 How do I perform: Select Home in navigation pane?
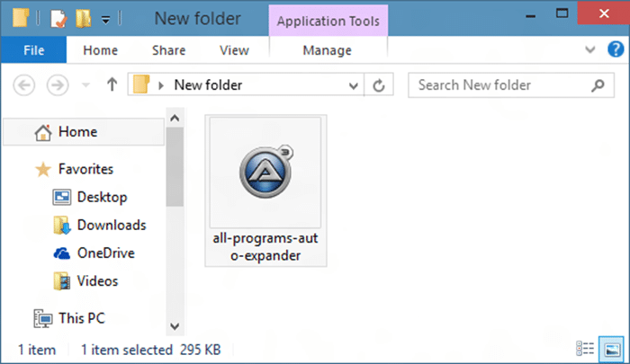tap(84, 131)
